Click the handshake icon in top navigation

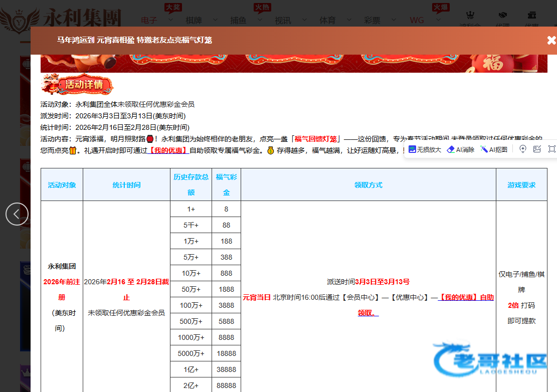click(502, 16)
